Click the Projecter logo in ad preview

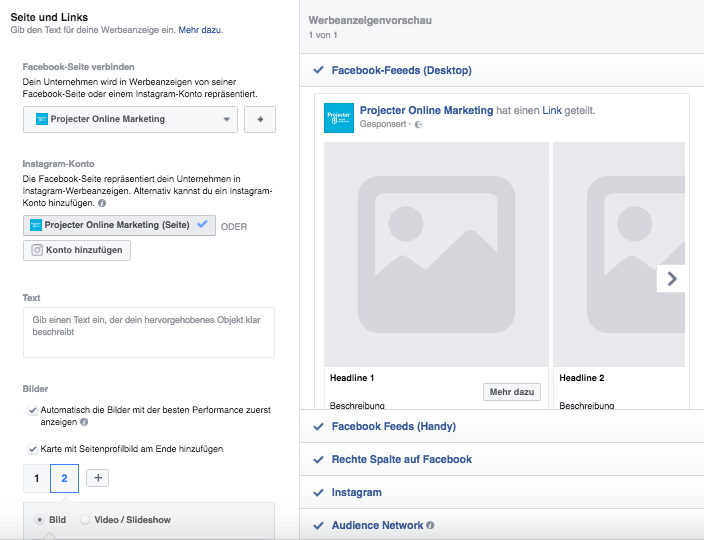click(339, 118)
